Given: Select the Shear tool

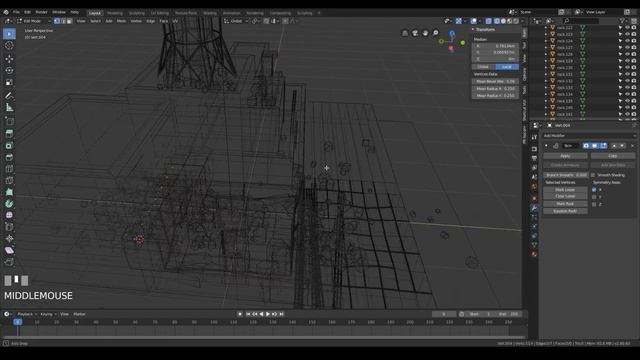Looking at the screenshot, I should point(9,250).
